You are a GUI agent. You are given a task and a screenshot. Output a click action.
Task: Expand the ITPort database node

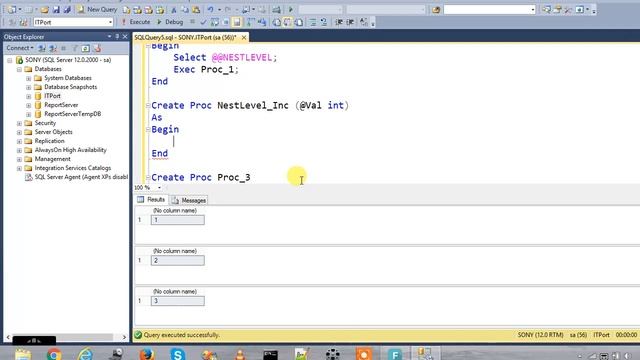29,96
